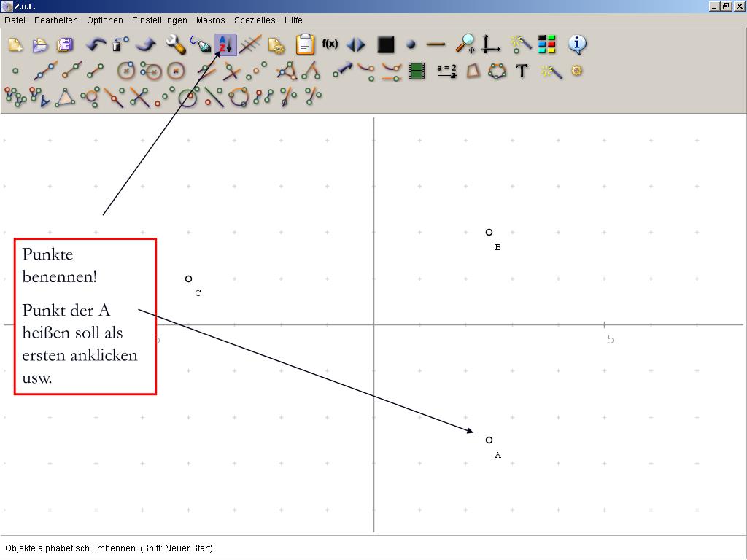Click the Replay construction blue arrows icon
Viewport: 747px width, 560px height.
(355, 44)
